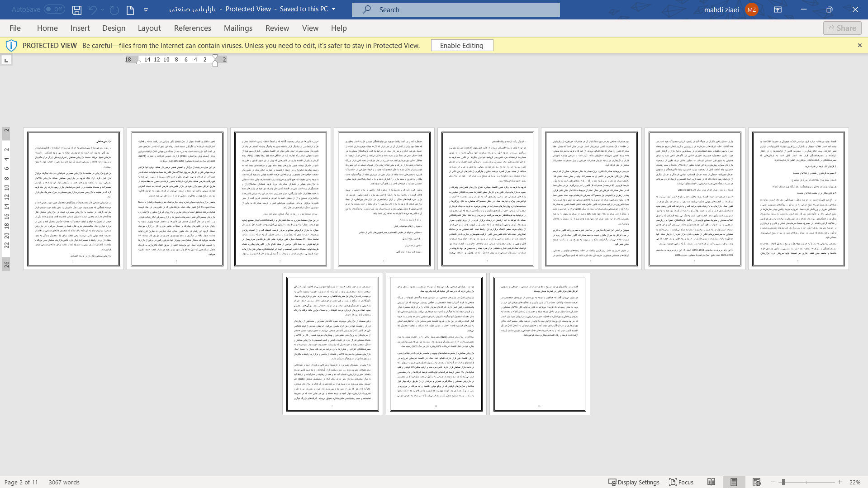Enable Focus mode
This screenshot has height=488, width=868.
coord(681,482)
